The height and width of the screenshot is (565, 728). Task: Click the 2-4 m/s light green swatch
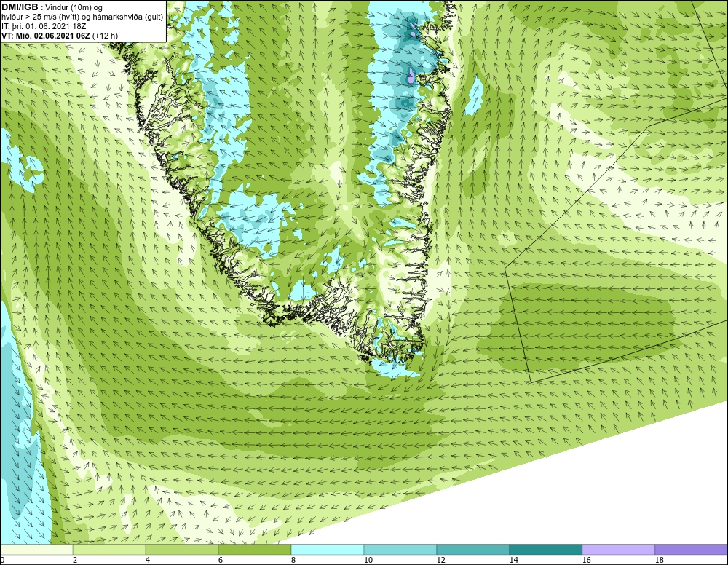pyautogui.click(x=110, y=550)
